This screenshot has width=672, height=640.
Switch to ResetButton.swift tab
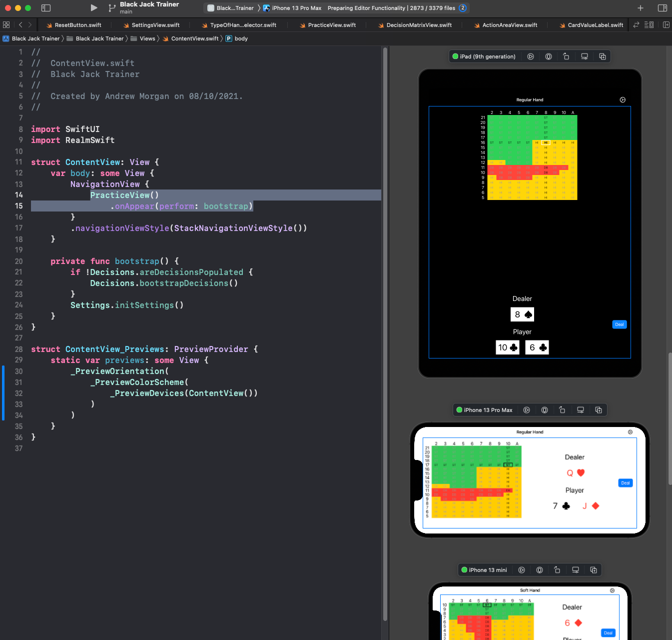pos(73,25)
